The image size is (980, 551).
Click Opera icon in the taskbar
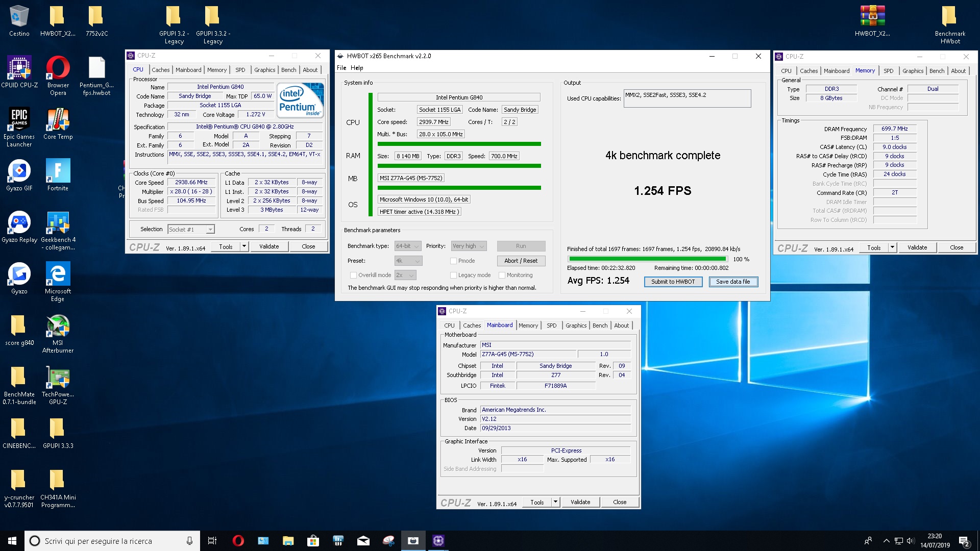[238, 541]
